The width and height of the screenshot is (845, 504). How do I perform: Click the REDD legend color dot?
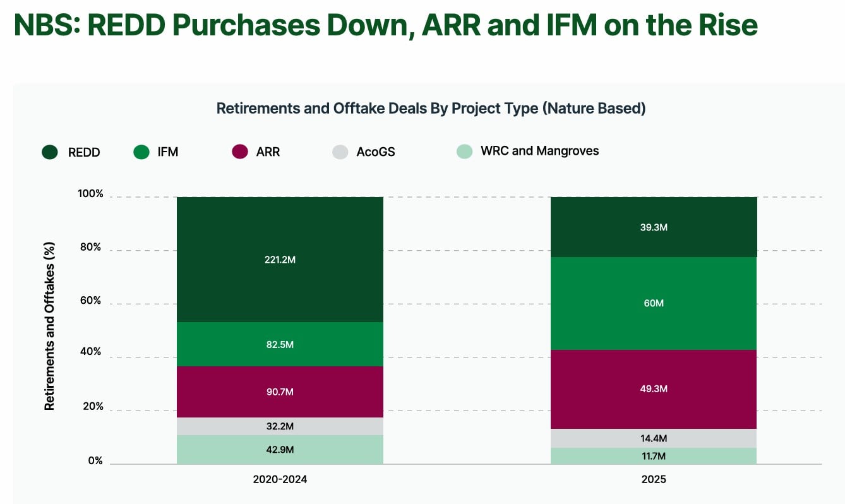tap(50, 152)
